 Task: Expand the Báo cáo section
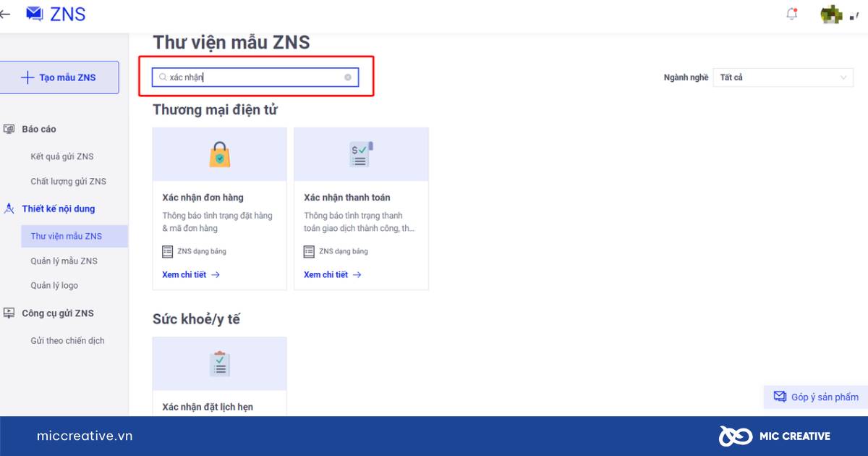click(x=39, y=129)
